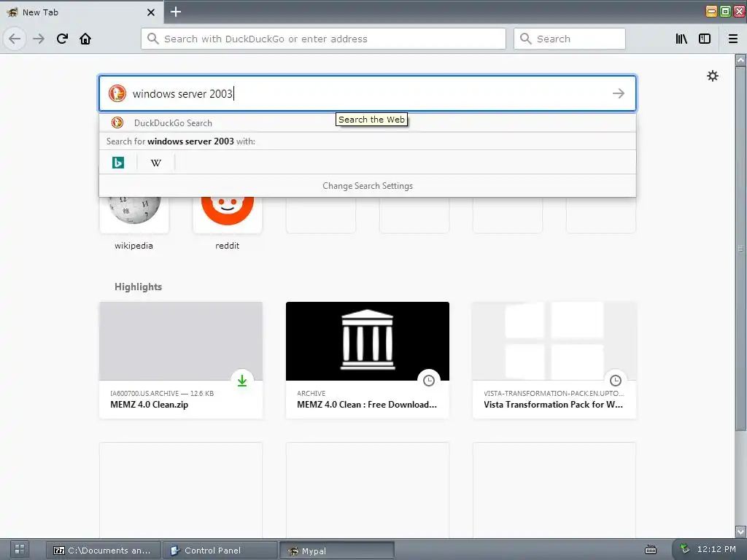Click the green download icon on MEMZ zip card
This screenshot has height=560, width=747.
click(242, 381)
